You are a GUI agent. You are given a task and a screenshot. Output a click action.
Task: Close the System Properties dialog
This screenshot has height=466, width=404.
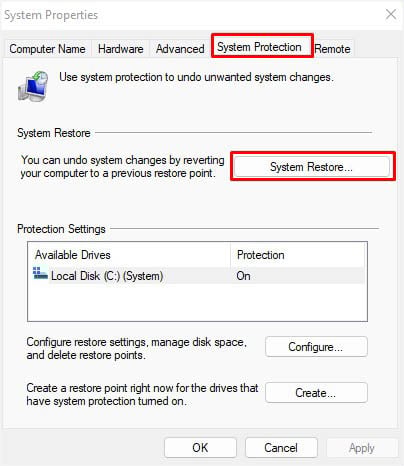point(391,15)
